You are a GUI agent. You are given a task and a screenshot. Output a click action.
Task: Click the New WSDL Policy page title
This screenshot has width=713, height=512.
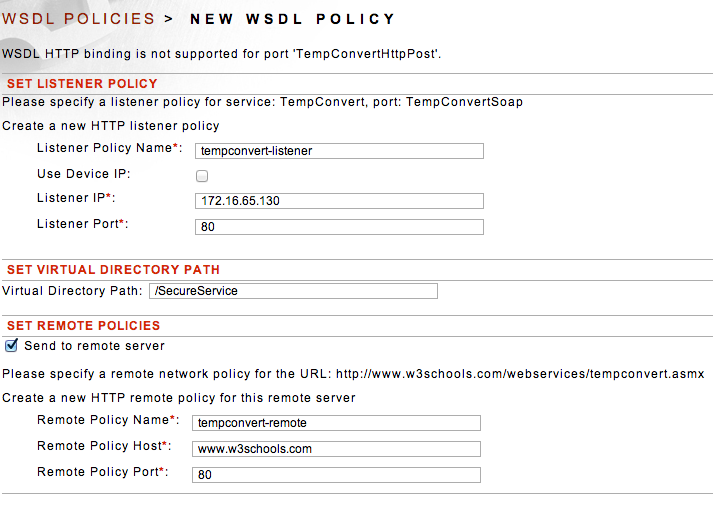293,19
